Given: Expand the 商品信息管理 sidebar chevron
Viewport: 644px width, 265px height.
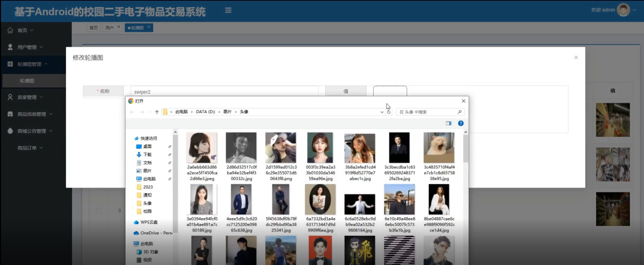Looking at the screenshot, I should [51, 114].
